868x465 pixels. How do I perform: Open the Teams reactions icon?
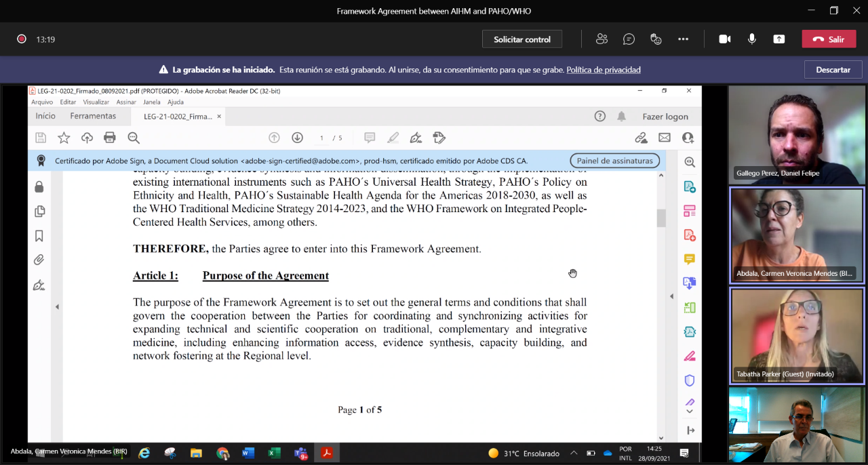[656, 39]
